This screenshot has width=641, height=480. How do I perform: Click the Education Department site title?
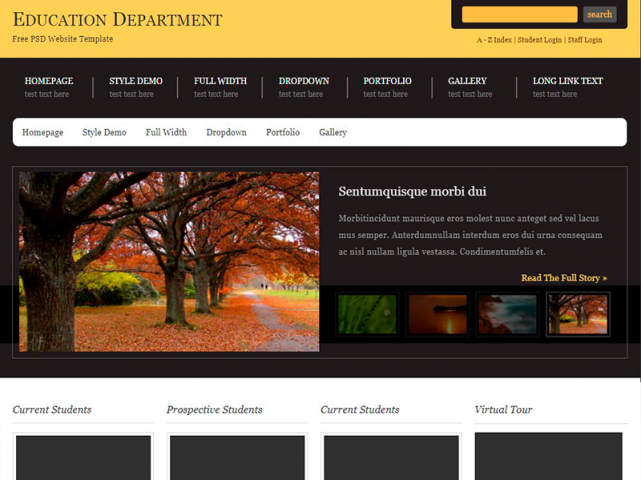tap(117, 20)
